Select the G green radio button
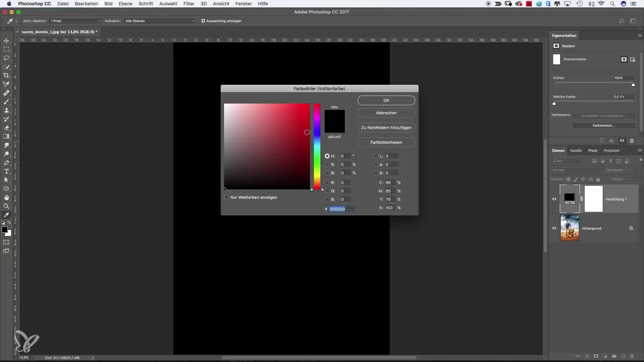The height and width of the screenshot is (362, 644). click(x=327, y=191)
